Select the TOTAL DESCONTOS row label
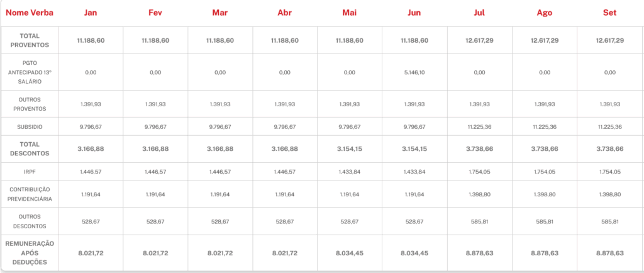This screenshot has height=273, width=644. pos(30,148)
